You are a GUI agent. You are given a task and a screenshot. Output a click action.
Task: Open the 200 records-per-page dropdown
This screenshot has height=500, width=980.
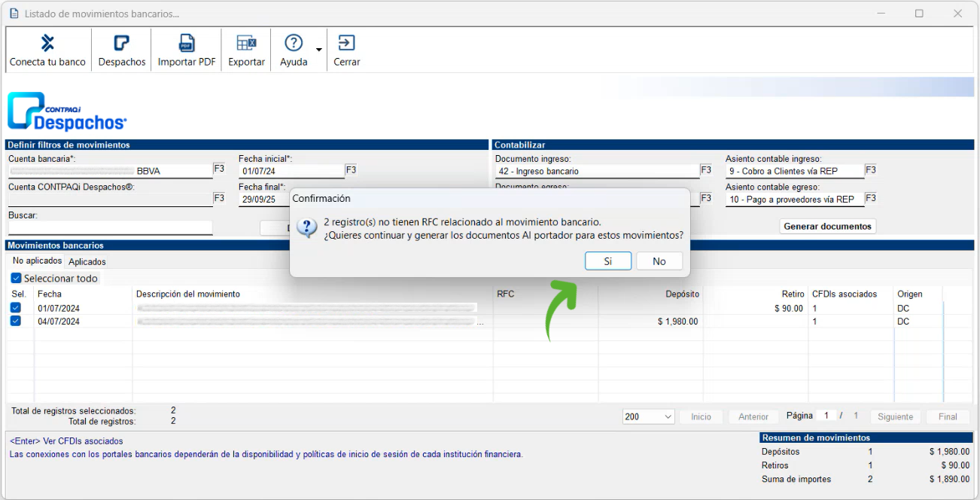click(649, 416)
